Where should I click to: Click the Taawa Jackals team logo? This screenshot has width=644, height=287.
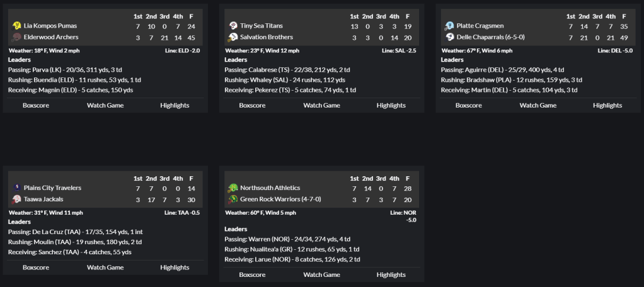[x=17, y=199]
